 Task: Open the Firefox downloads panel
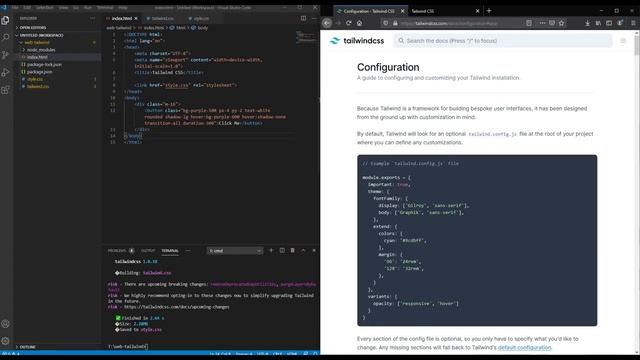588,23
